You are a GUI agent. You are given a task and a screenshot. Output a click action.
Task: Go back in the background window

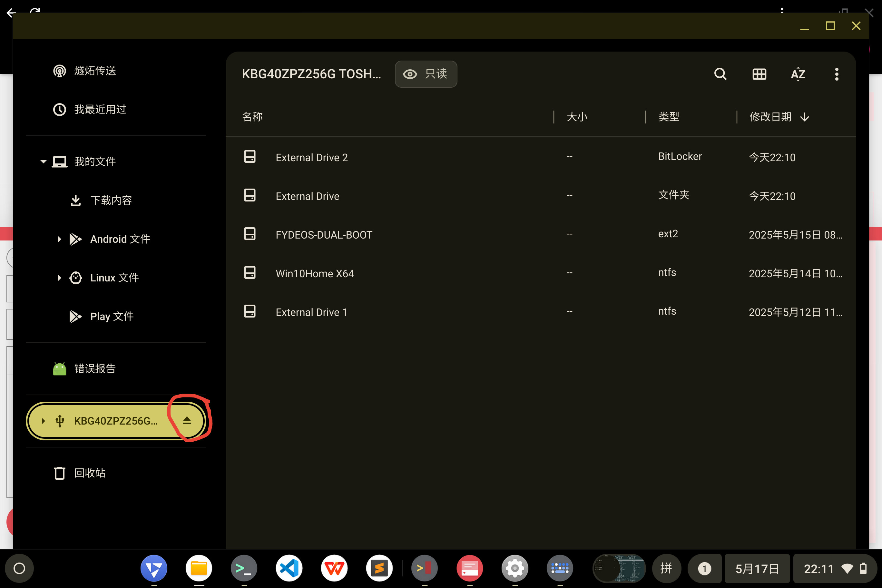pos(11,13)
